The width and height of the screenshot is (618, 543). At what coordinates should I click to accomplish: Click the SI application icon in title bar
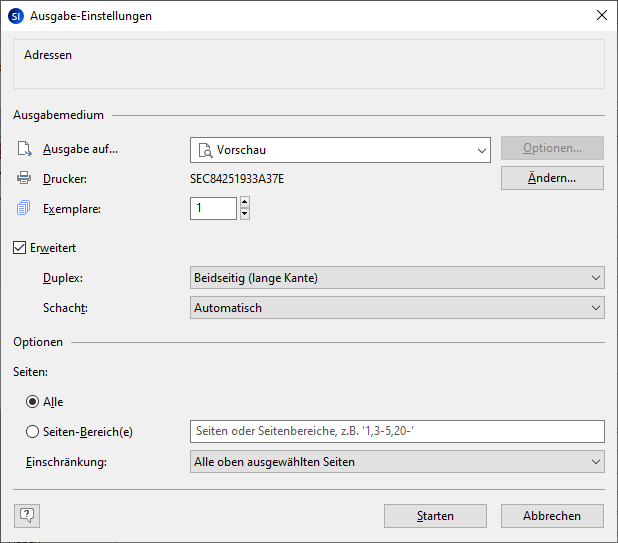pyautogui.click(x=15, y=16)
